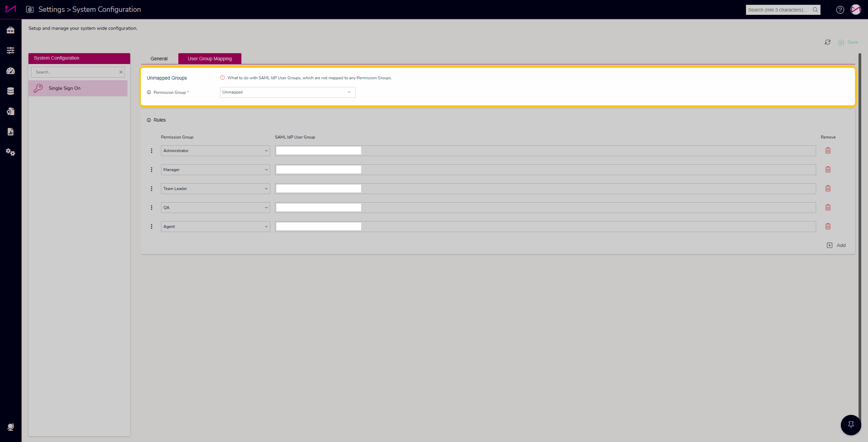Click the briefcase icon in left sidebar
Screen dimensions: 868x442
point(11,30)
